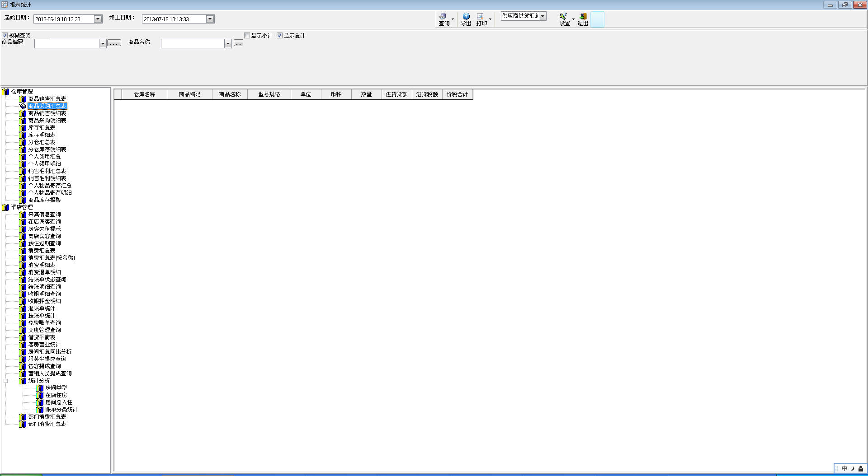Screen dimensions: 868x476
Task: Select 房客欠租提示 in the tree
Action: (x=44, y=229)
